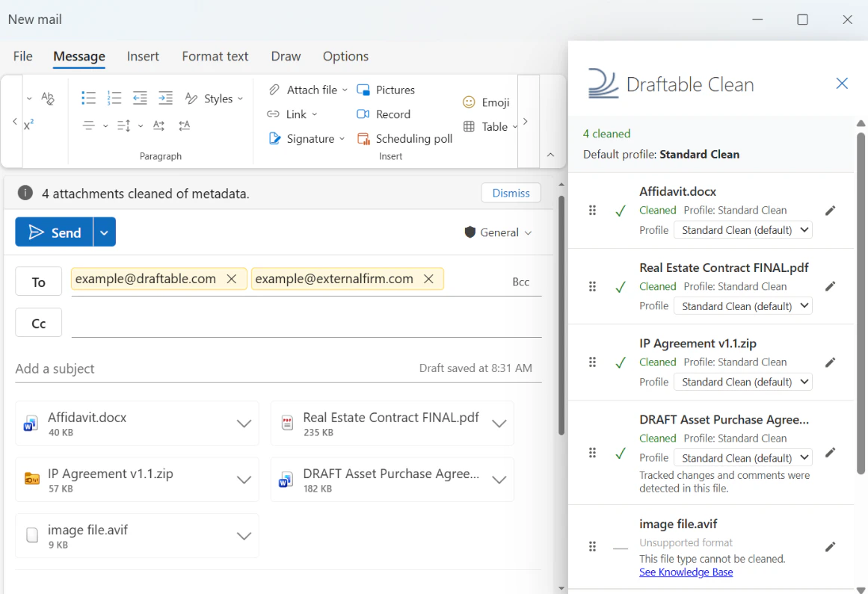Close the Draftable Clean panel
This screenshot has width=868, height=594.
[x=841, y=84]
